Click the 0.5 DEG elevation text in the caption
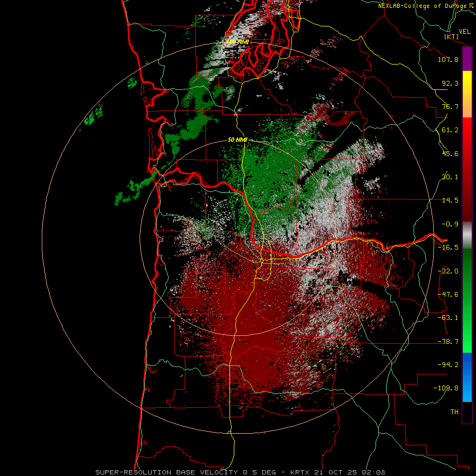Image resolution: width=476 pixels, height=476 pixels. point(259,472)
